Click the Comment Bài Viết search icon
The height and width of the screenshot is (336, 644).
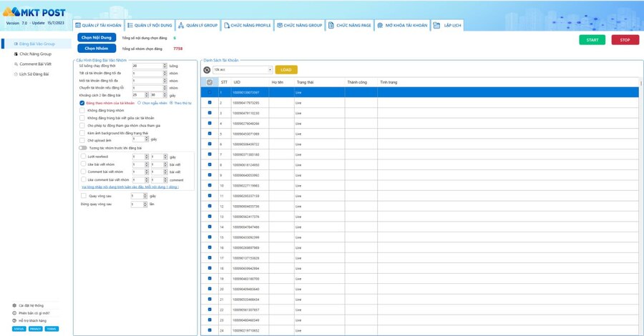point(16,64)
